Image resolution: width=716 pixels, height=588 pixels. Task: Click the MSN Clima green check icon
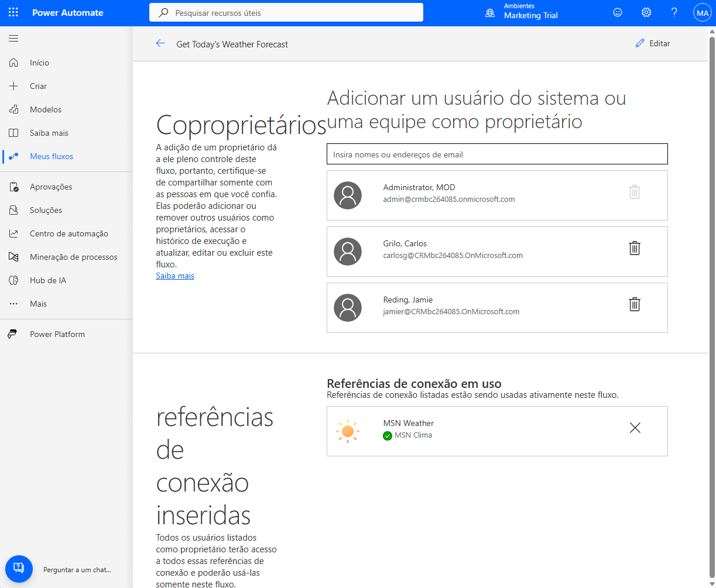pyautogui.click(x=388, y=435)
